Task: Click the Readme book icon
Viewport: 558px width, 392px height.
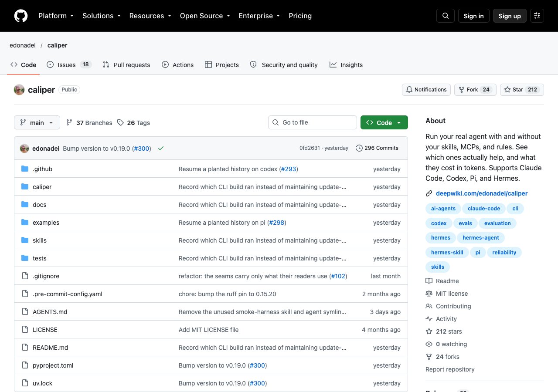Action: (429, 281)
